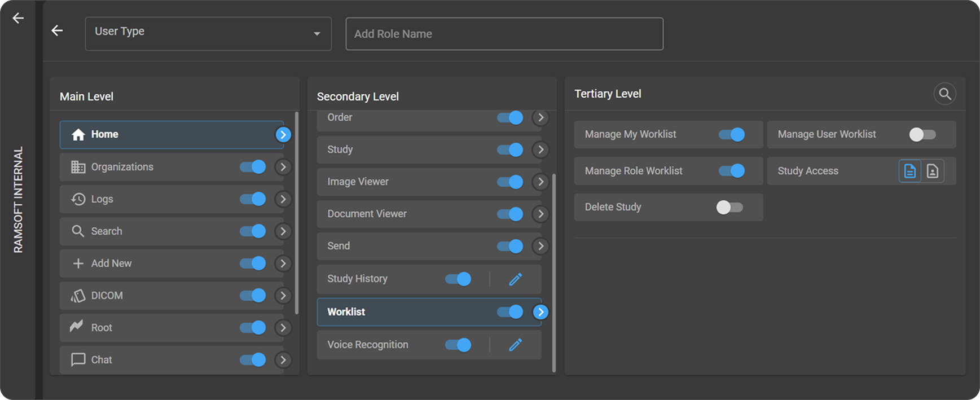Click the Add New plus icon
The width and height of the screenshot is (980, 400).
(x=78, y=263)
